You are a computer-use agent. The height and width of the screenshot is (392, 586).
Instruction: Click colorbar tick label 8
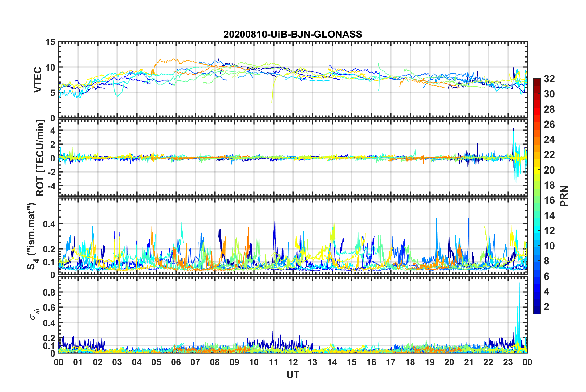pos(547,261)
